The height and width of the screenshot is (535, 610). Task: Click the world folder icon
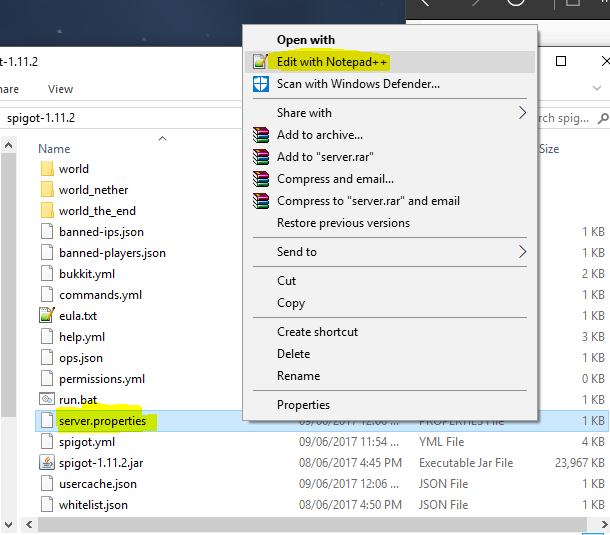tap(47, 169)
